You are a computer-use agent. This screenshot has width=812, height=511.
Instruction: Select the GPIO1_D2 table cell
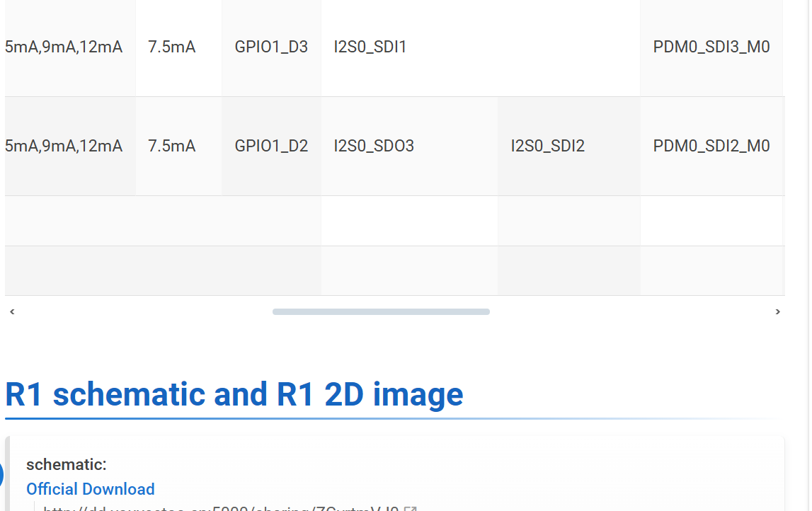tap(271, 147)
